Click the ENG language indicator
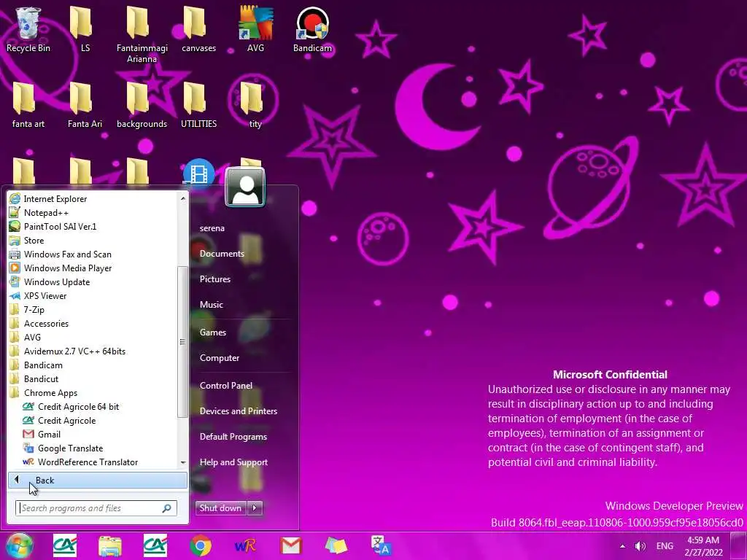The height and width of the screenshot is (560, 747). pos(665,546)
